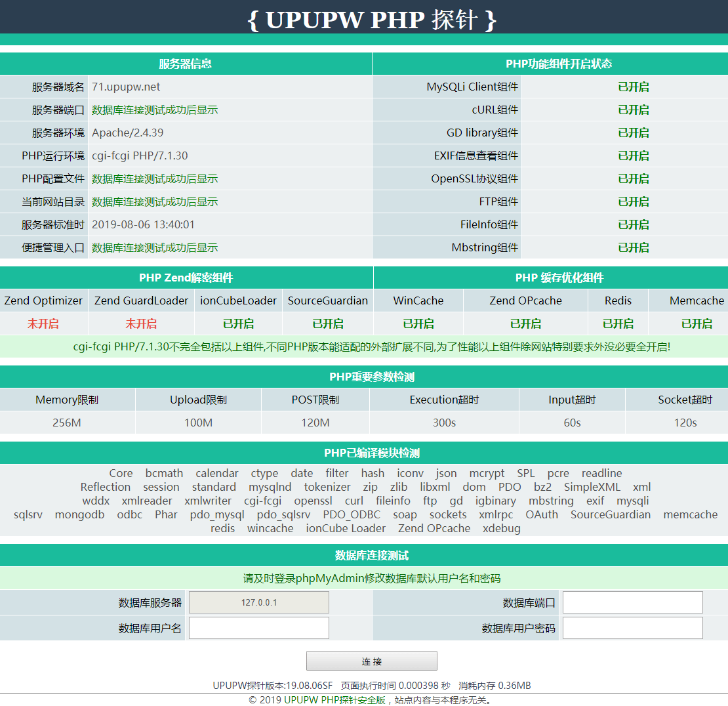Click Upload限制 value 100M

pos(198,423)
